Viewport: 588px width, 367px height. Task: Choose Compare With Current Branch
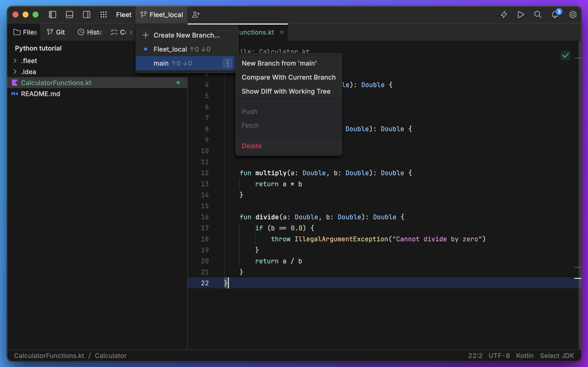point(289,77)
